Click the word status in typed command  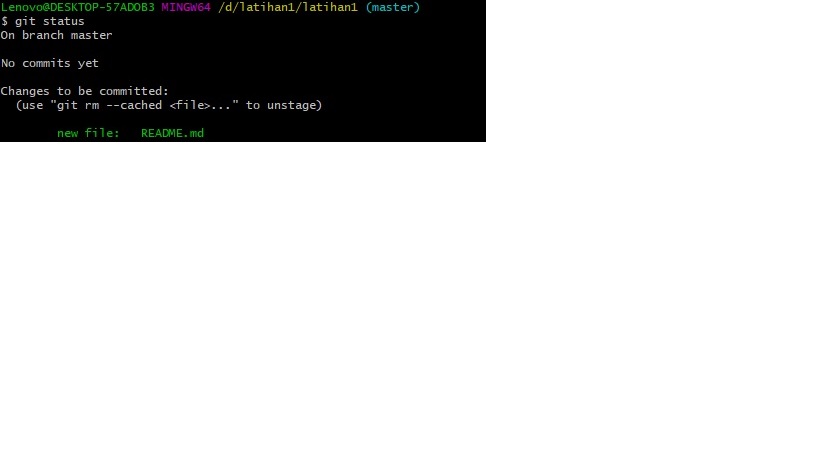[x=64, y=21]
